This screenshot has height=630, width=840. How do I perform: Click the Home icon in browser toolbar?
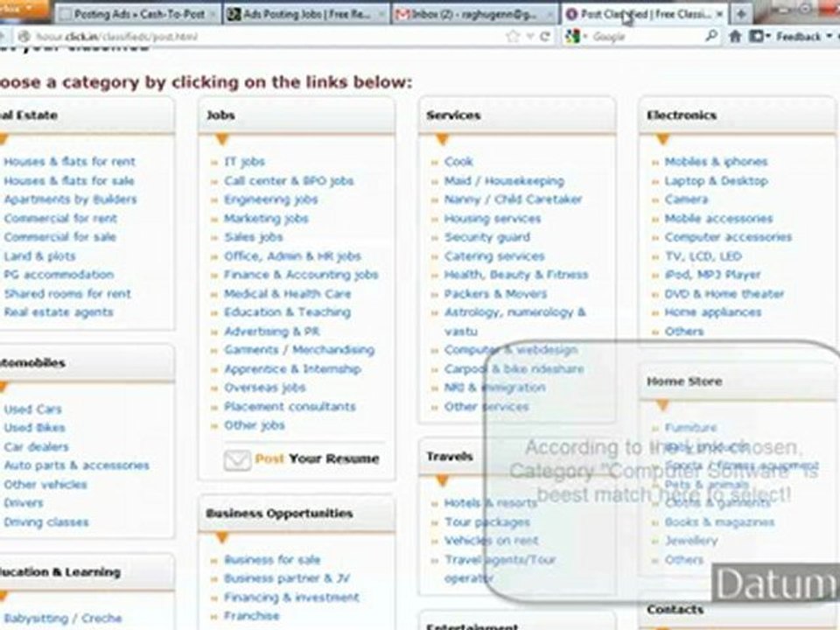[x=735, y=37]
